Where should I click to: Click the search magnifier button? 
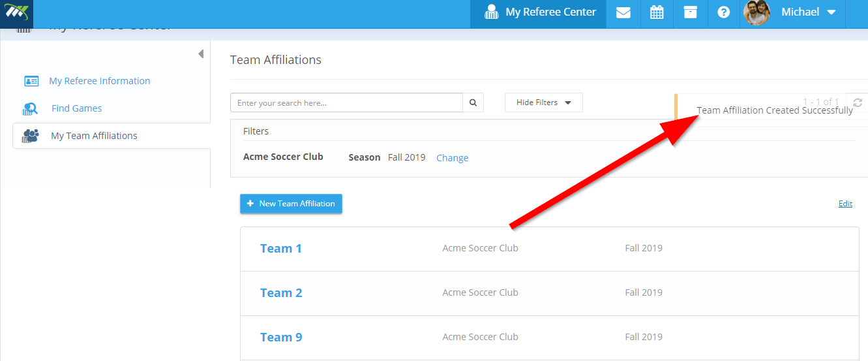pyautogui.click(x=473, y=102)
